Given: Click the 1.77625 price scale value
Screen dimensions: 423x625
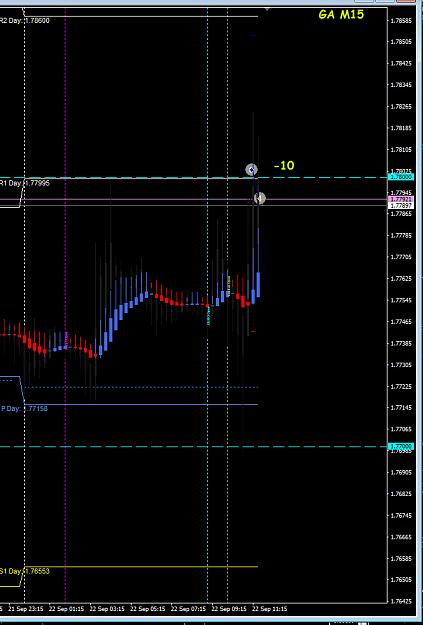Looking at the screenshot, I should [401, 279].
